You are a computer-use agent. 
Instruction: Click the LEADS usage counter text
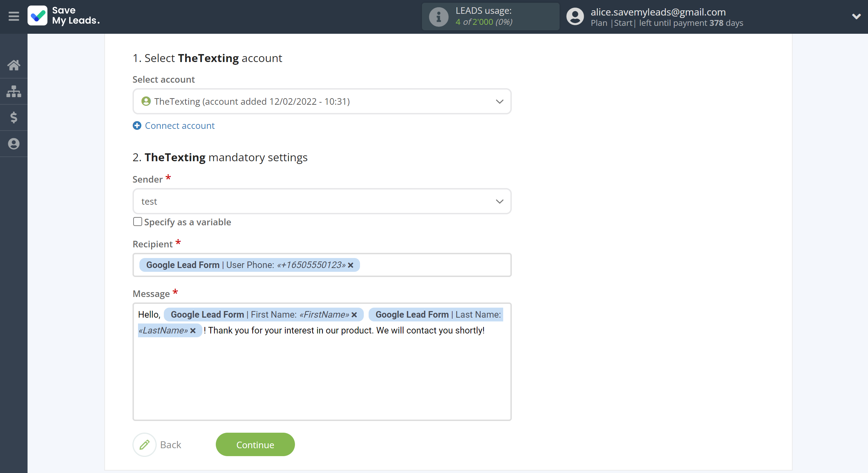pos(484,22)
